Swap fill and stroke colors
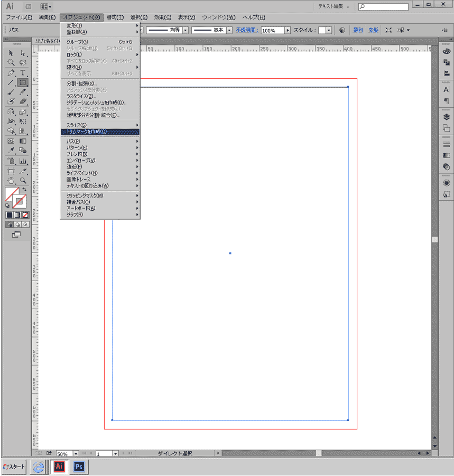This screenshot has width=454, height=476. [24, 189]
